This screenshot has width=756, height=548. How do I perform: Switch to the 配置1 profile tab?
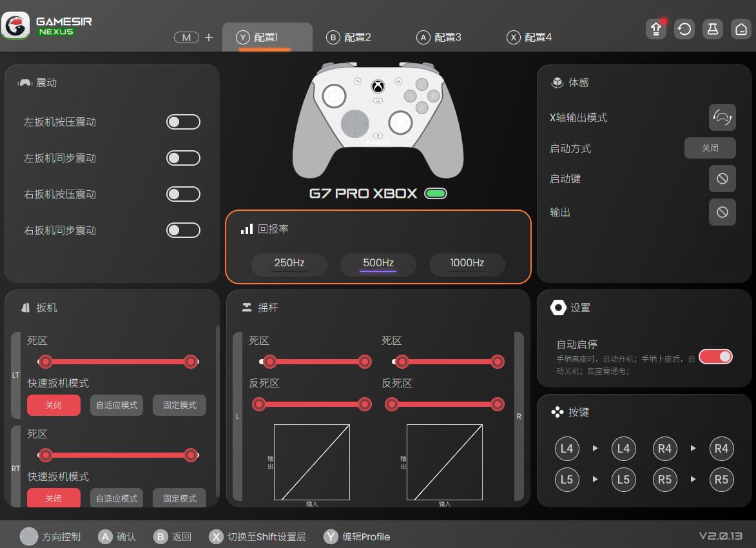267,37
